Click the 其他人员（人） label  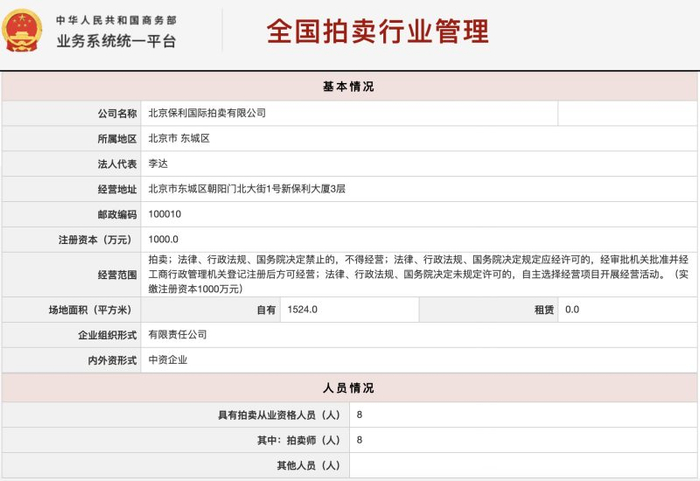pos(309,466)
